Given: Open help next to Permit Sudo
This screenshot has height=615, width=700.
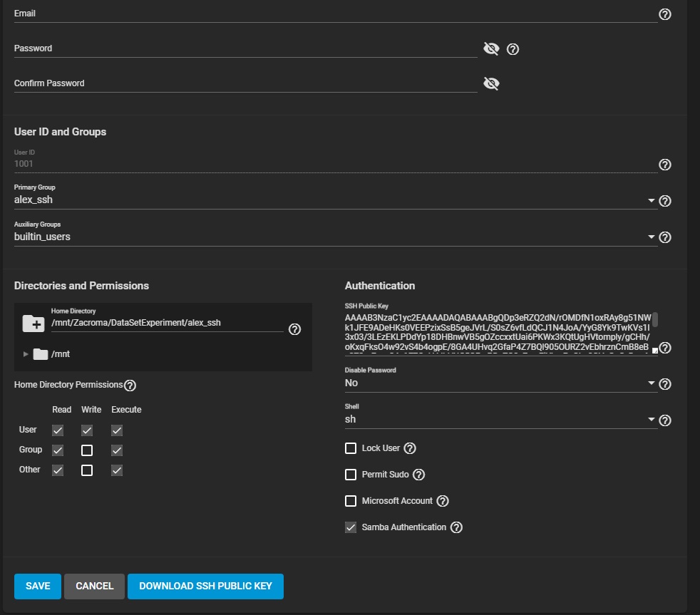Looking at the screenshot, I should pyautogui.click(x=418, y=475).
